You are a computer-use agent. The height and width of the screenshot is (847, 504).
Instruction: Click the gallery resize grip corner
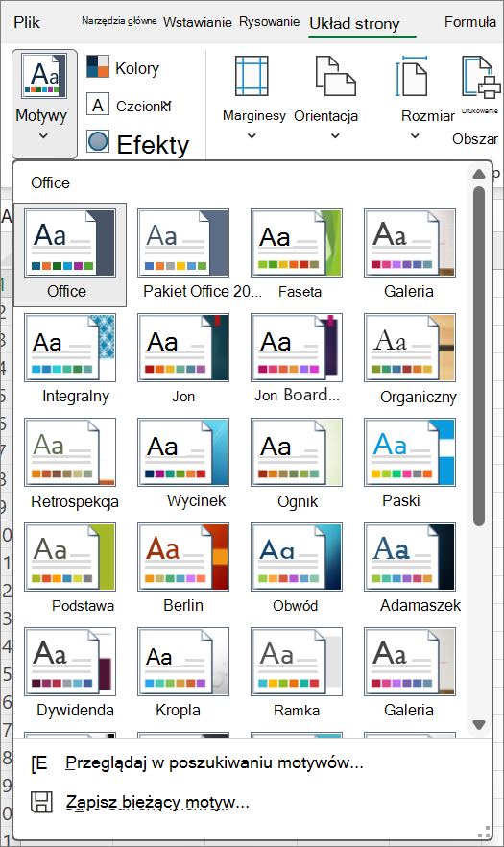tap(485, 833)
